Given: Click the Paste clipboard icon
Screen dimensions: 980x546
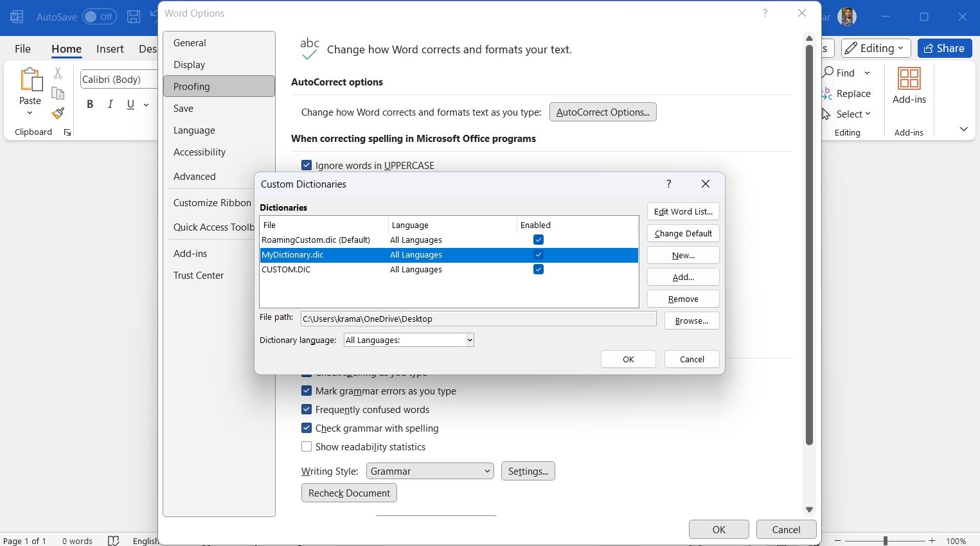Looking at the screenshot, I should [30, 80].
